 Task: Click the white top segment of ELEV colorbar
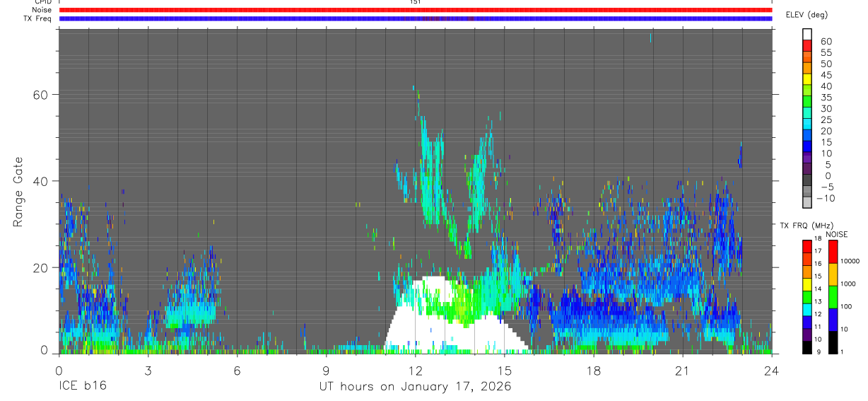tap(807, 33)
